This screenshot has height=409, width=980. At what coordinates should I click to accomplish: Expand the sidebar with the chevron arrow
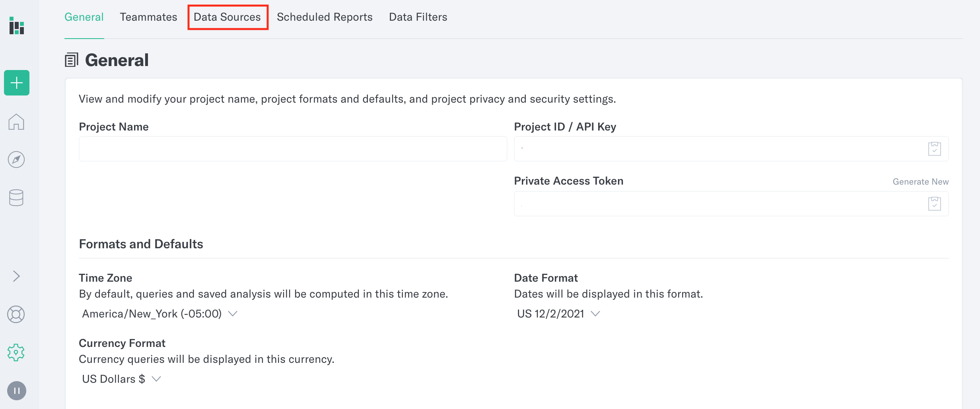point(16,276)
